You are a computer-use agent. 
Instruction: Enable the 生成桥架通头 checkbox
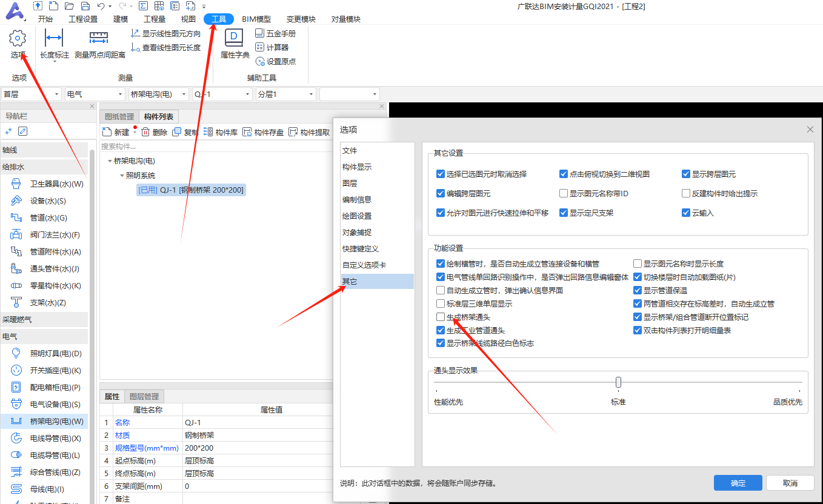pos(441,317)
